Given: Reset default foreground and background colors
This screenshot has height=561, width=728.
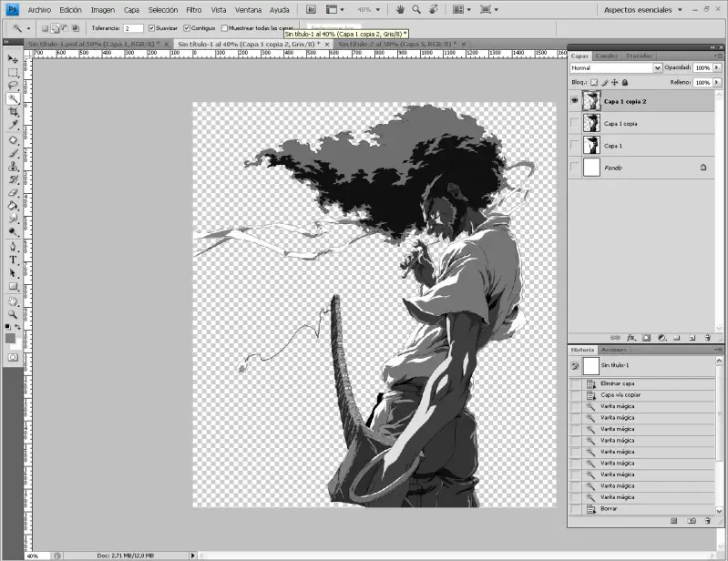Looking at the screenshot, I should [x=8, y=327].
